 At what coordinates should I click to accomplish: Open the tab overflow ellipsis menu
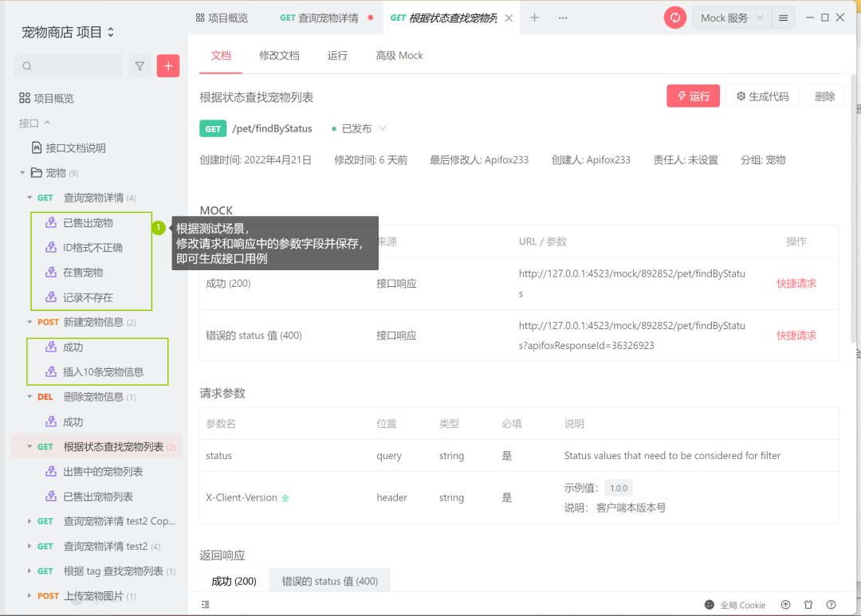563,18
